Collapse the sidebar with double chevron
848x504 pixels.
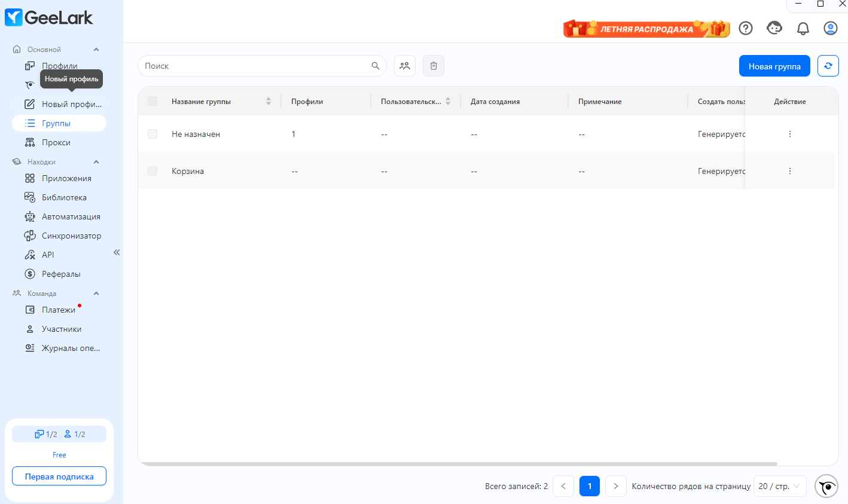click(x=117, y=252)
